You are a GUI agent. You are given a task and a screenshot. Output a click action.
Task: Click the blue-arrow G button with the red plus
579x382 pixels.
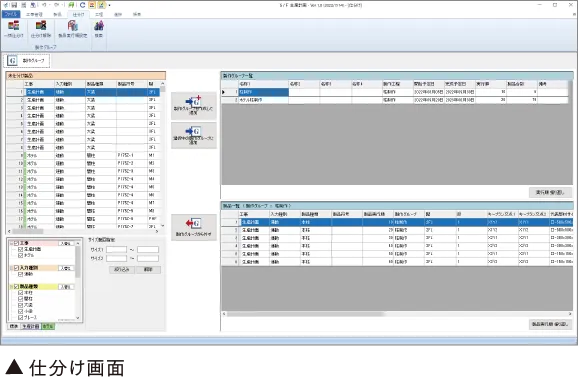[193, 106]
